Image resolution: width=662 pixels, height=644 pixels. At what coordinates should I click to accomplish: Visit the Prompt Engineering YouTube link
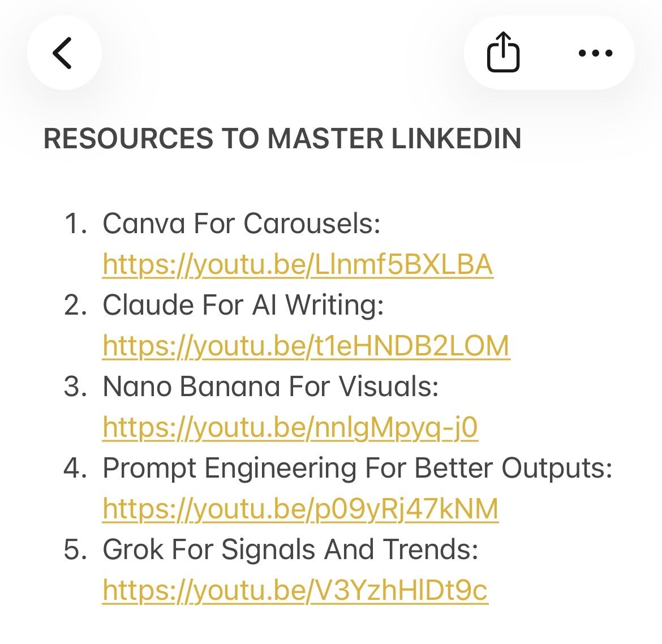click(x=300, y=509)
